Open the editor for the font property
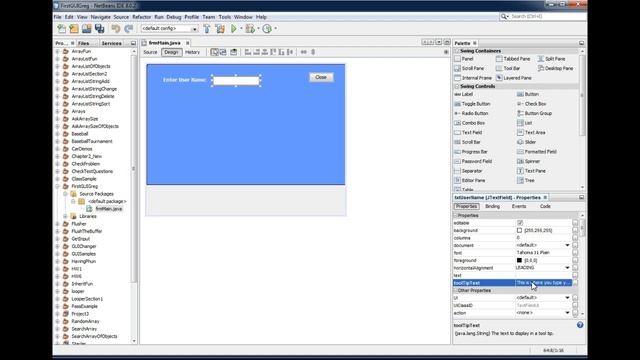 [575, 253]
